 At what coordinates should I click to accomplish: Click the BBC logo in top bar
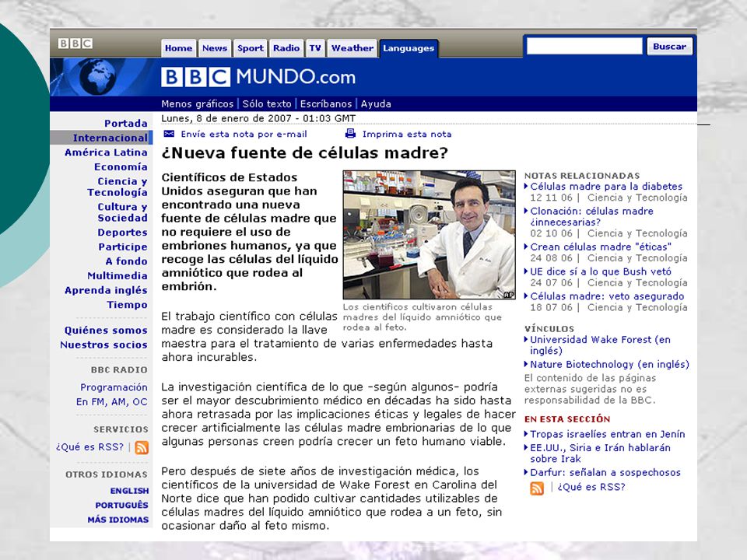pyautogui.click(x=75, y=44)
